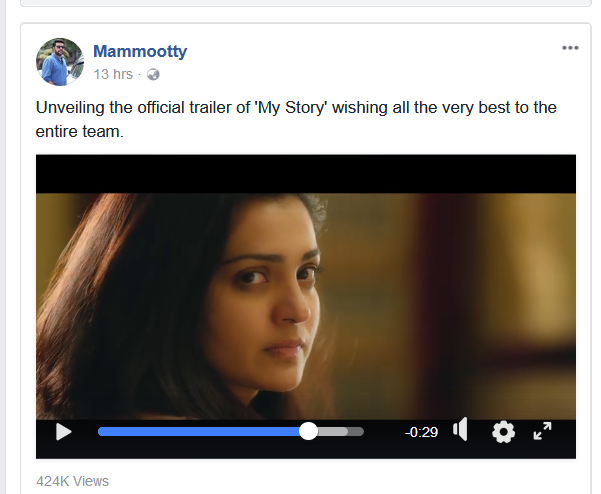
Task: Click the 'My Story' trailer caption text
Action: pos(295,118)
